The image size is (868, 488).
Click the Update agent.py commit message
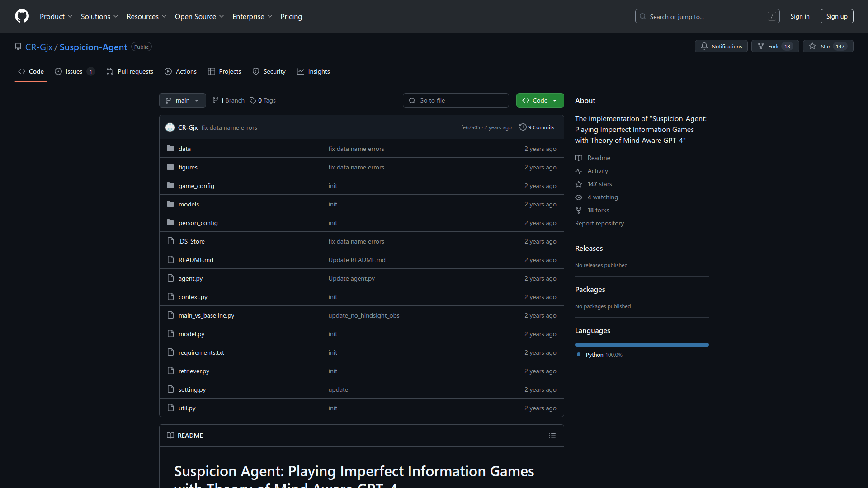coord(352,278)
